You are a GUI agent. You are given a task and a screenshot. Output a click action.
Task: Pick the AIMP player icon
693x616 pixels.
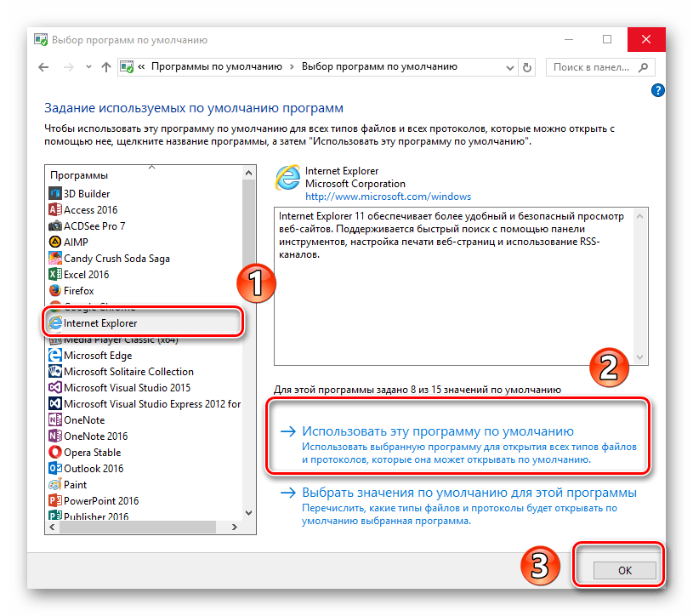[55, 242]
